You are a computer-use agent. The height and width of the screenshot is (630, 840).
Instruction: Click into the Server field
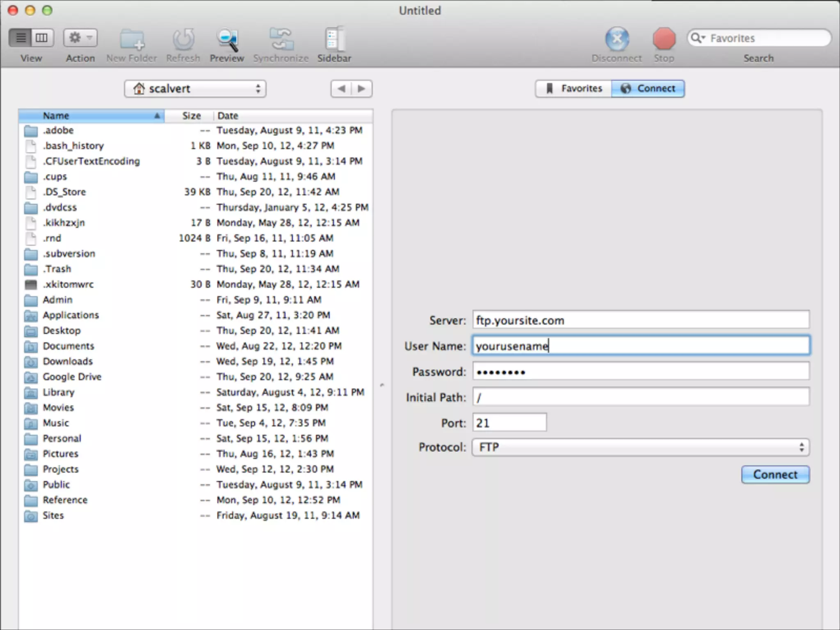point(640,320)
